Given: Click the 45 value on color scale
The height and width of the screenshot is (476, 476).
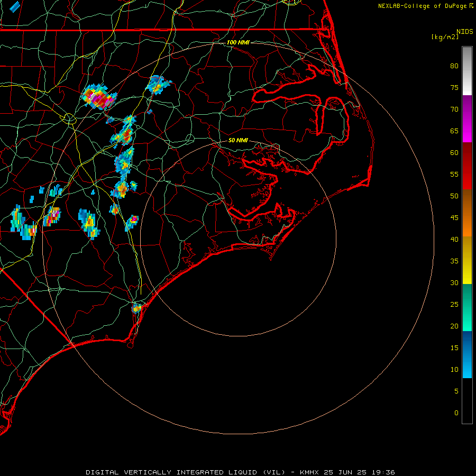Looking at the screenshot, I should 454,218.
